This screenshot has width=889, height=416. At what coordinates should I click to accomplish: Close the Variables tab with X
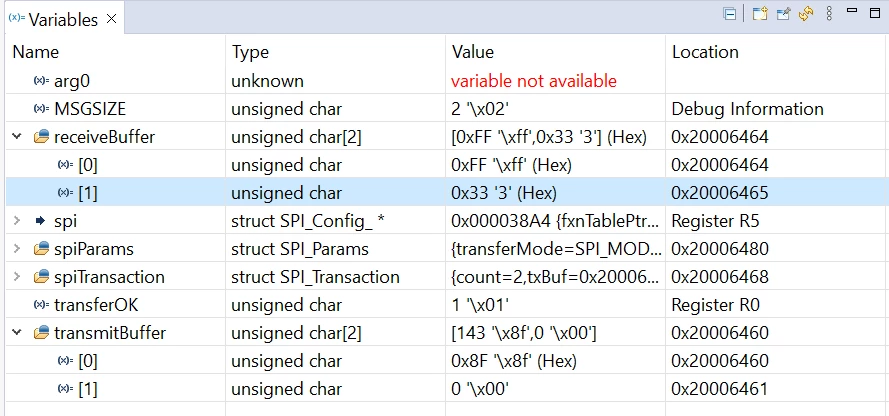click(x=112, y=19)
